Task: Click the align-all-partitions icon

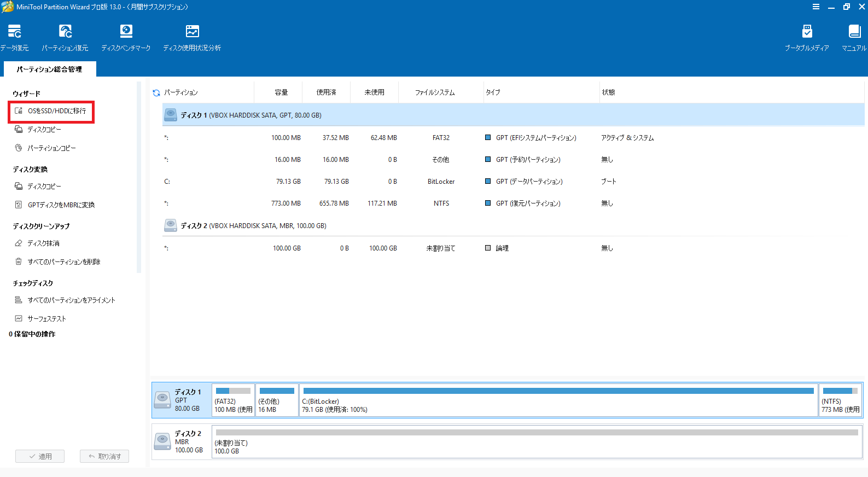Action: pos(19,300)
